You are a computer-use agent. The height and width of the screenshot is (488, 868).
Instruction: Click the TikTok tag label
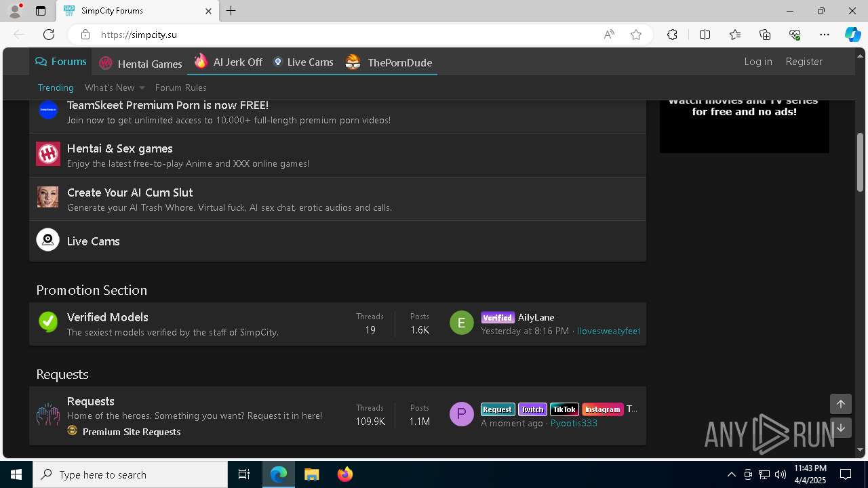[564, 409]
